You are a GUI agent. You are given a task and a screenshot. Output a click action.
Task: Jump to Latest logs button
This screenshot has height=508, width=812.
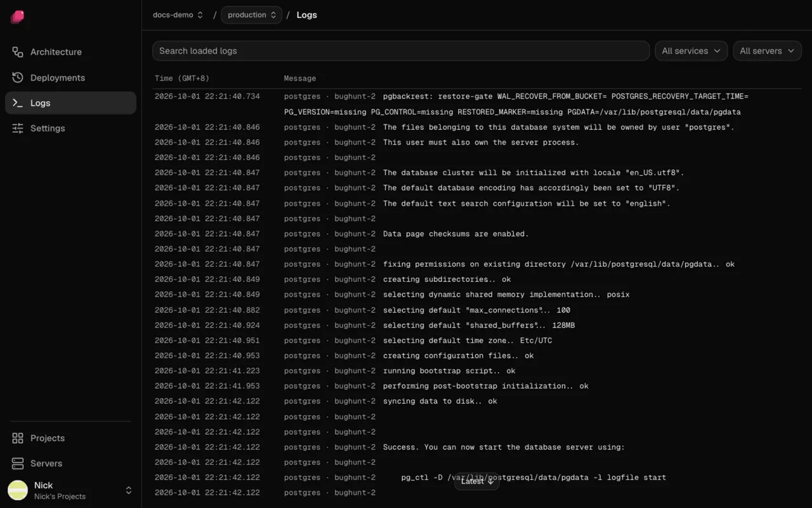[477, 481]
